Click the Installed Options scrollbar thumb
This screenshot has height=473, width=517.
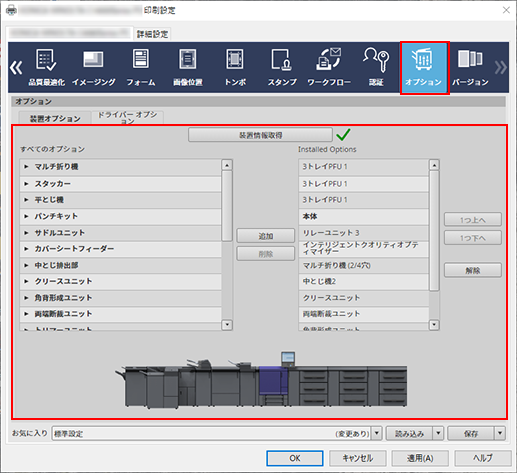click(434, 231)
